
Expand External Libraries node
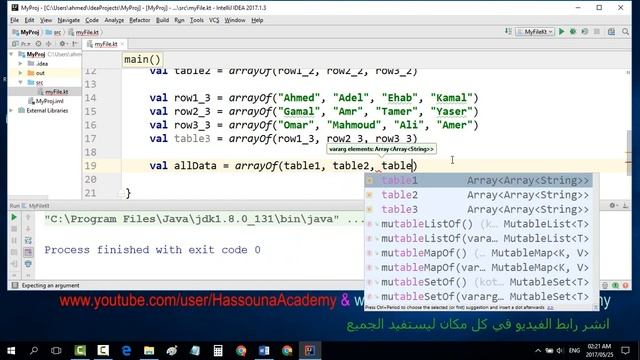pos(11,110)
